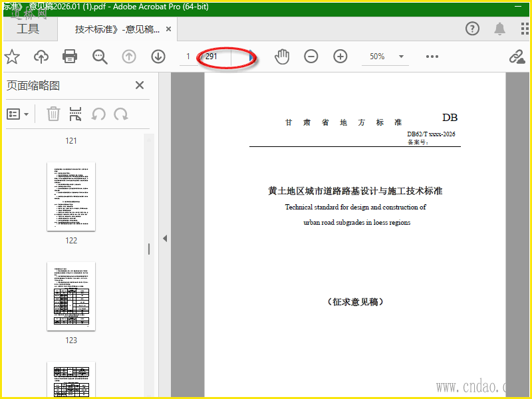This screenshot has height=399, width=532.
Task: Click the document title 黄土地区城市道路路基设计与施工技术标准
Action: (x=355, y=191)
